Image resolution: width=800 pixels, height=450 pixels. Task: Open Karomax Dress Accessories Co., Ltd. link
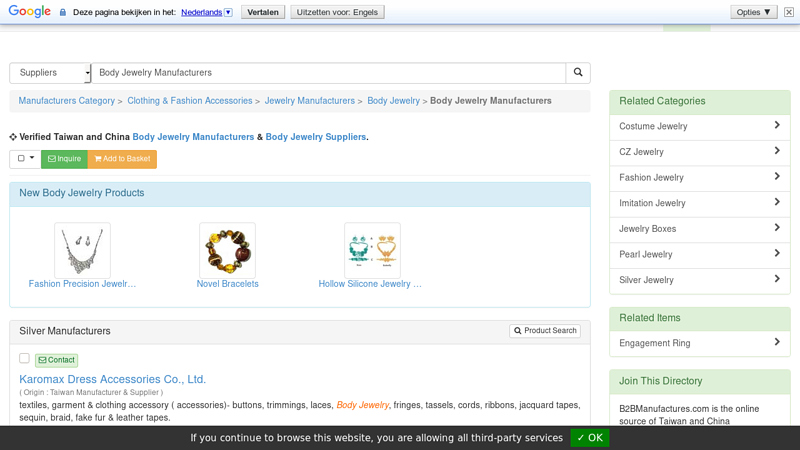112,380
